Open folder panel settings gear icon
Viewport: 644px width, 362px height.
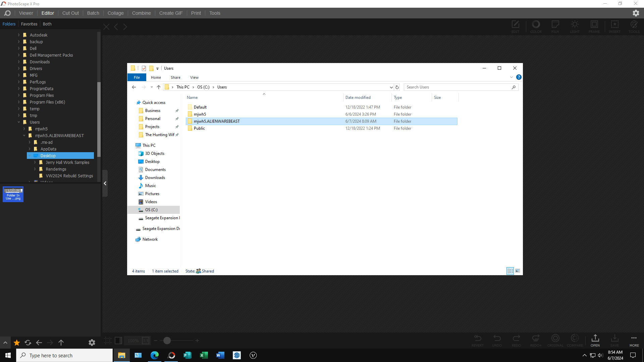pyautogui.click(x=92, y=343)
